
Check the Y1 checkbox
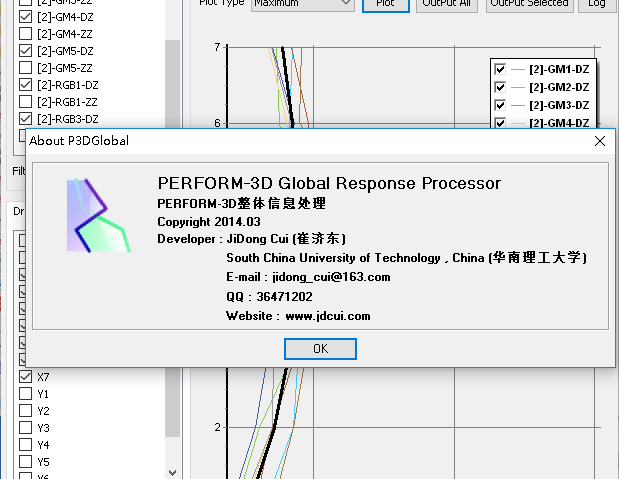25,394
